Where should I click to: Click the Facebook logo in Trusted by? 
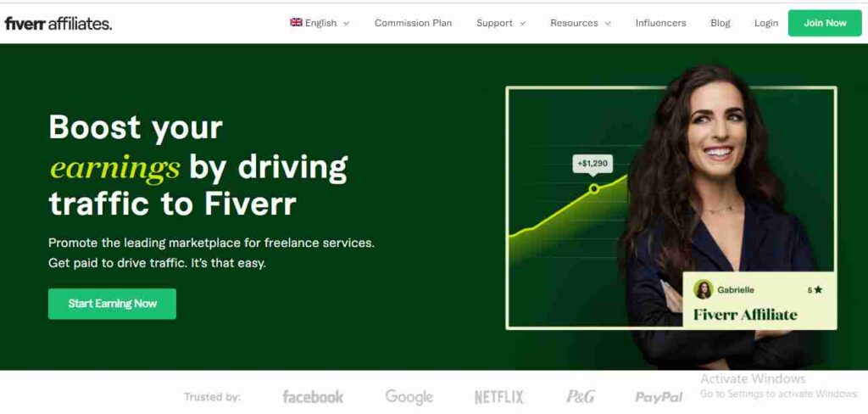[313, 397]
